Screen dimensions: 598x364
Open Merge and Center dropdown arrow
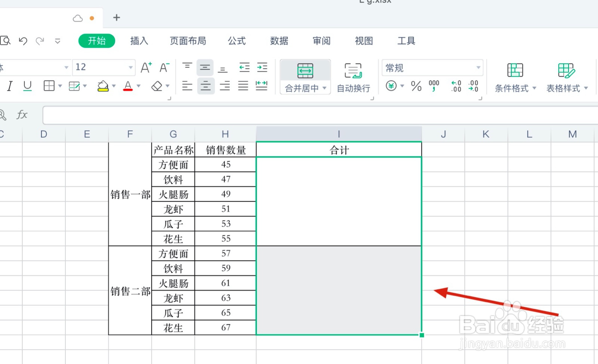pos(324,88)
